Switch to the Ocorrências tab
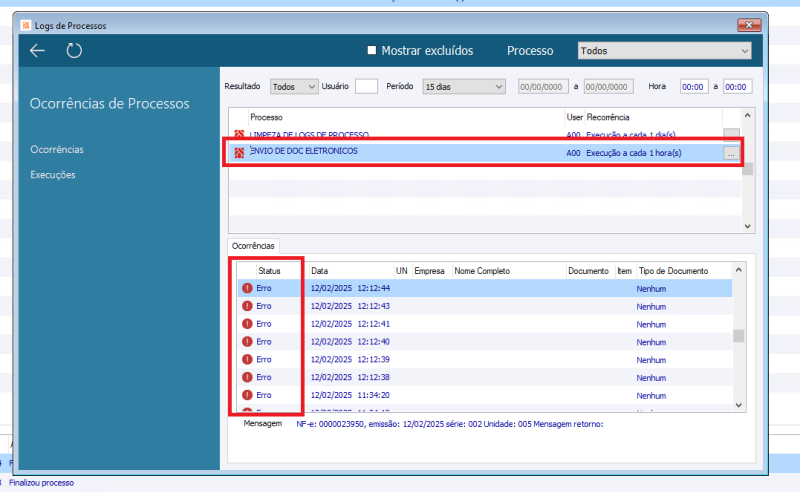The height and width of the screenshot is (493, 800). [x=253, y=246]
